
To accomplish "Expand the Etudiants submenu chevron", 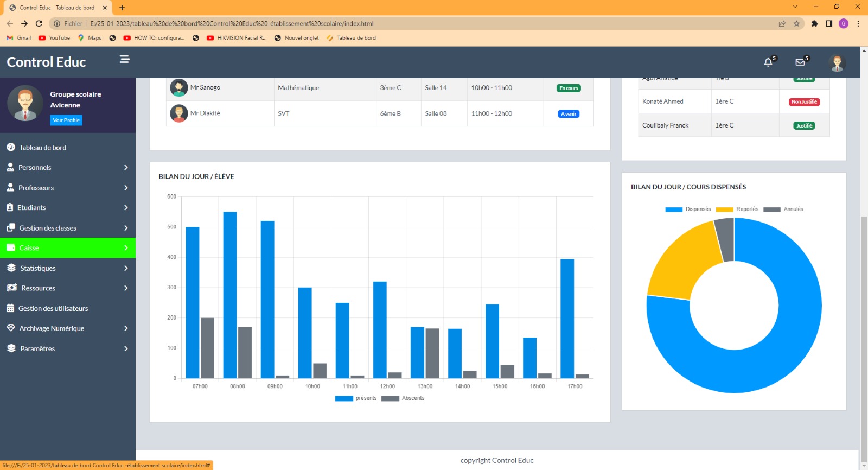I will (x=126, y=208).
